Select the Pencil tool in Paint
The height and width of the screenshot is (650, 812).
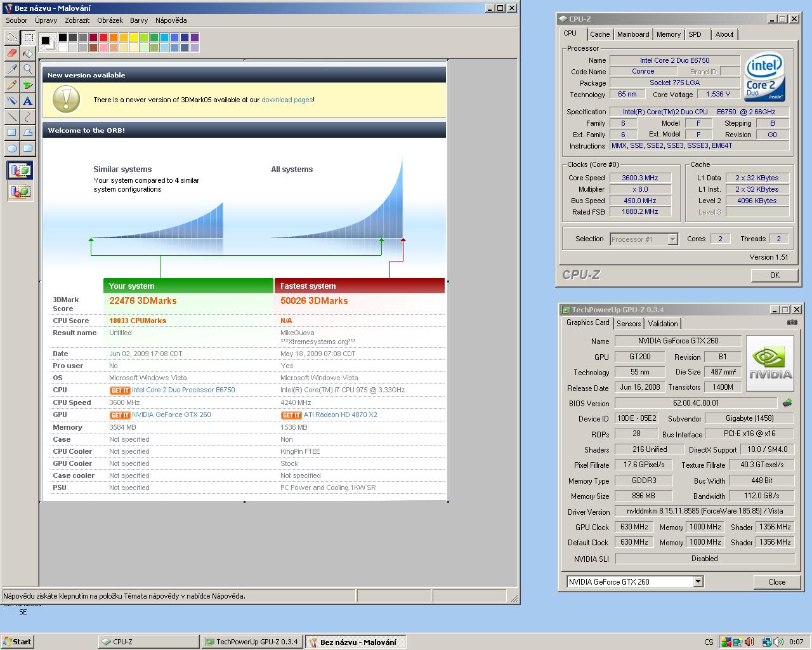(x=11, y=85)
